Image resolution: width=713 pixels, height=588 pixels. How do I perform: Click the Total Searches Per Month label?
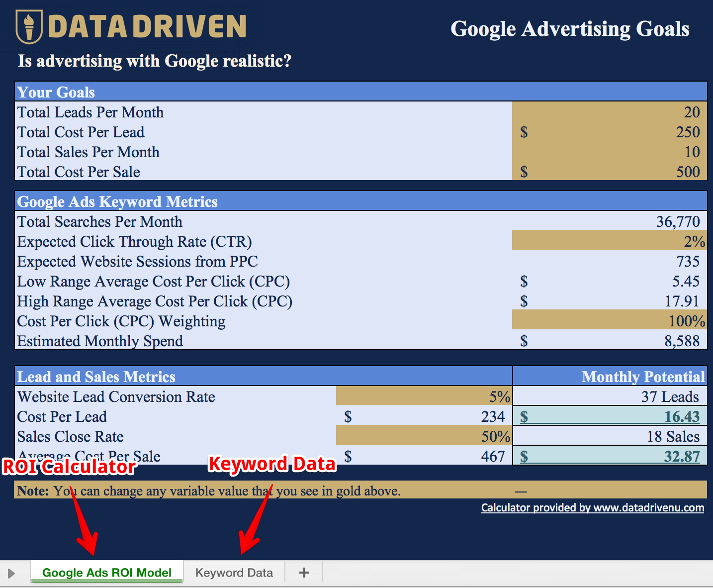tap(100, 222)
